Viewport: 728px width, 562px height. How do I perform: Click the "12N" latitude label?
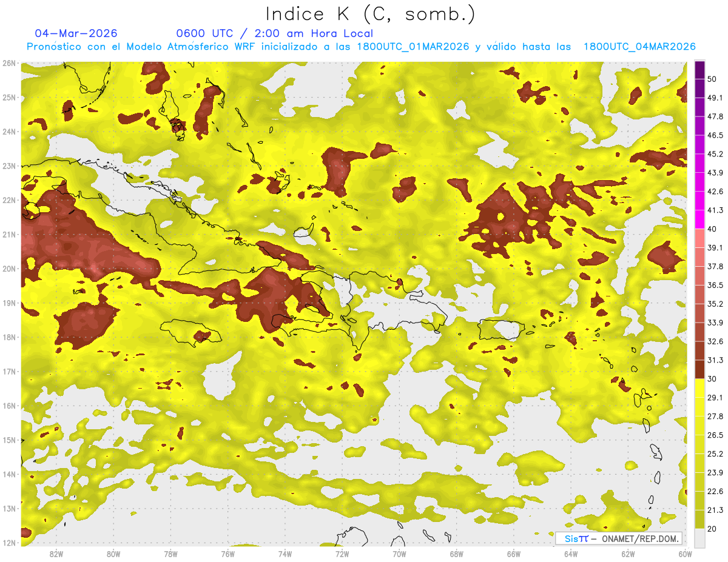(x=9, y=543)
